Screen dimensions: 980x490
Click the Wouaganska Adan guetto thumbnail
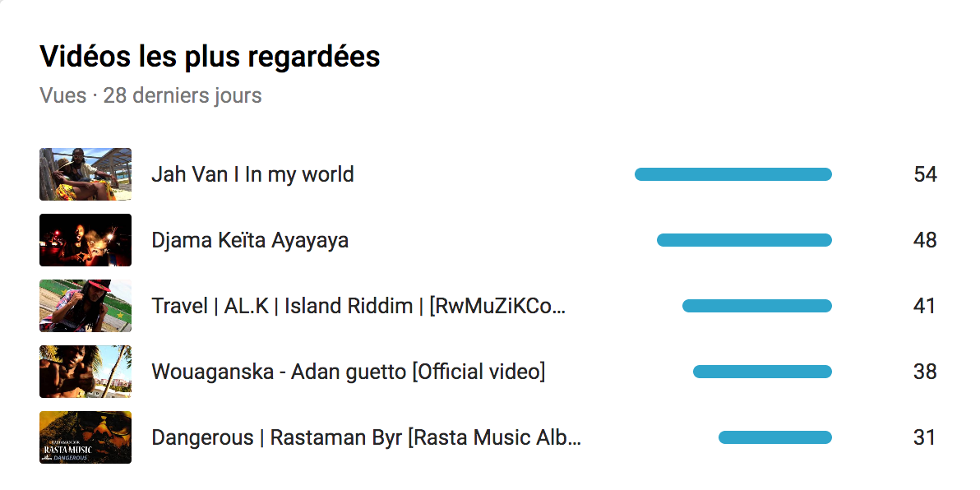[86, 372]
